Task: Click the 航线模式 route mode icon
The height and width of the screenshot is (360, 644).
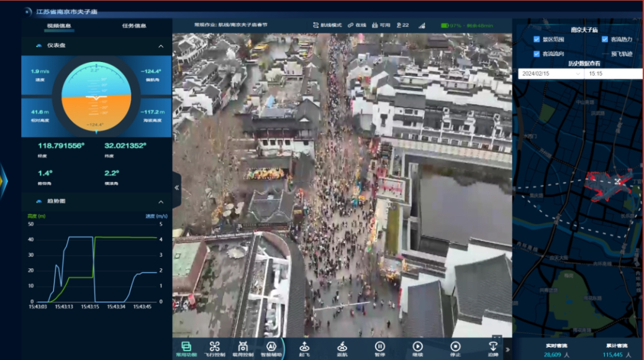Action: tap(328, 25)
